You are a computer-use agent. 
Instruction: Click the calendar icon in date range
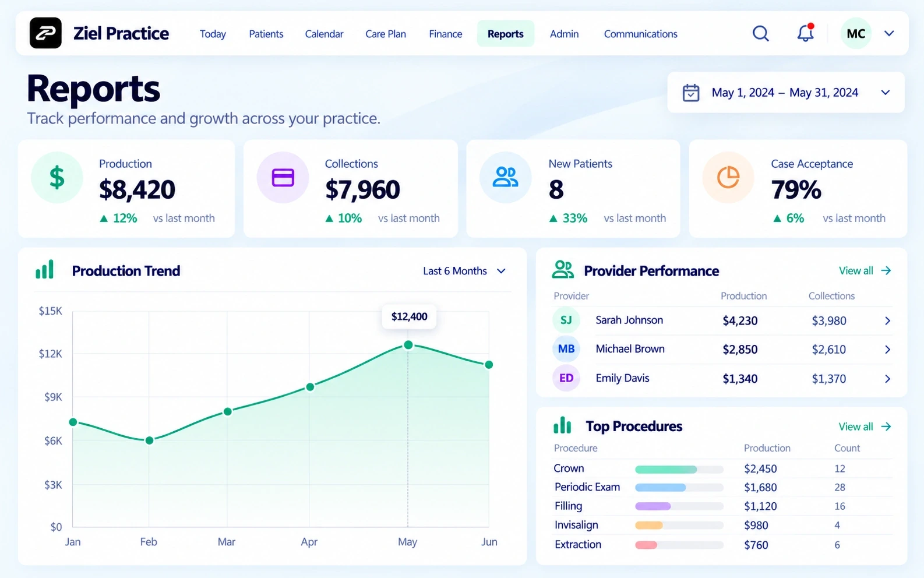click(691, 93)
